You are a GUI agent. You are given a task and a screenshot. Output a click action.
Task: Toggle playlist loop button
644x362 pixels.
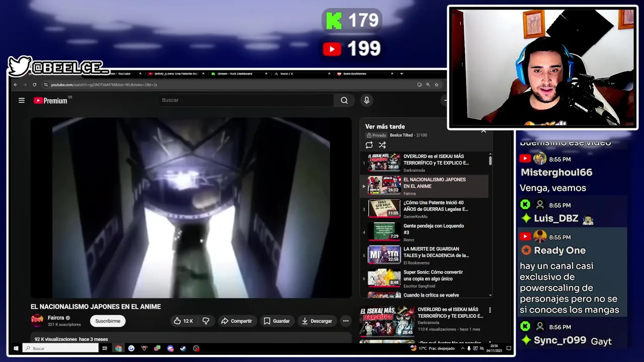(369, 145)
